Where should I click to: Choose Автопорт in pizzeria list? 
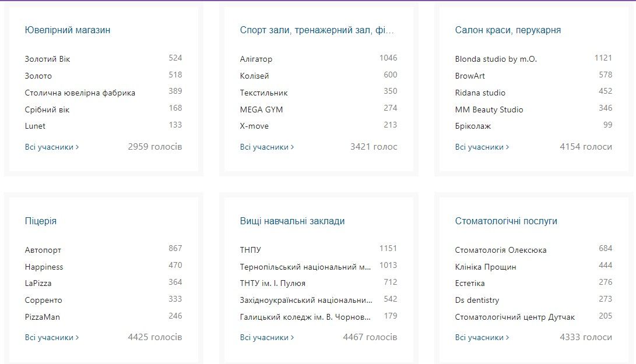click(43, 250)
